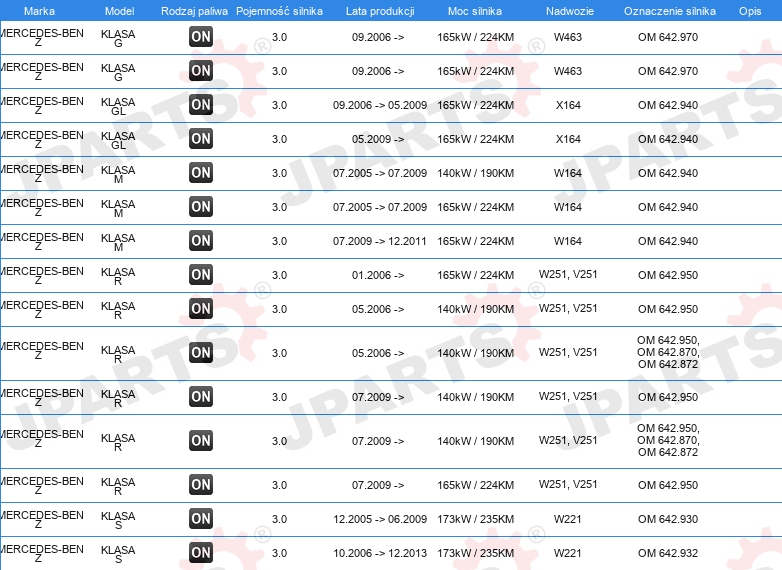This screenshot has height=570, width=782.
Task: Select the date range 07.2009 -> 12.2011
Action: click(x=380, y=241)
